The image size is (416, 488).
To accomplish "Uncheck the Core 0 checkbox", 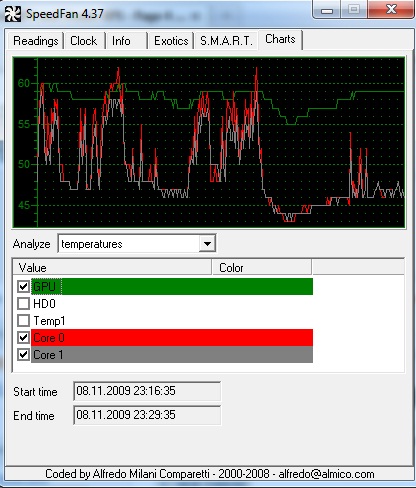I will pyautogui.click(x=23, y=338).
